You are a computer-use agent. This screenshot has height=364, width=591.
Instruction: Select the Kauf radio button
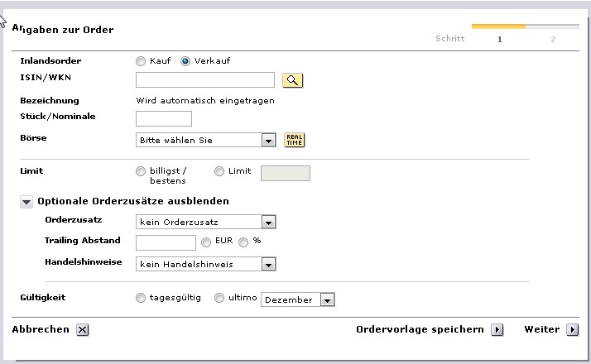click(140, 61)
